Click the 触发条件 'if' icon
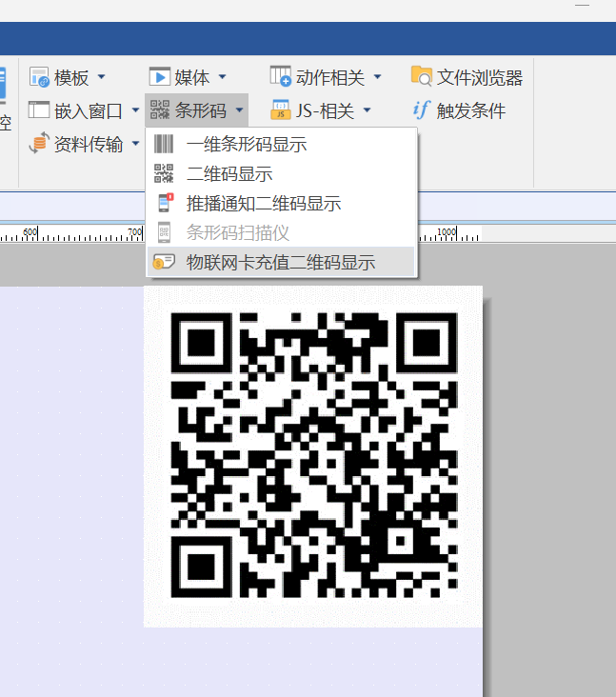The image size is (616, 697). pyautogui.click(x=422, y=110)
